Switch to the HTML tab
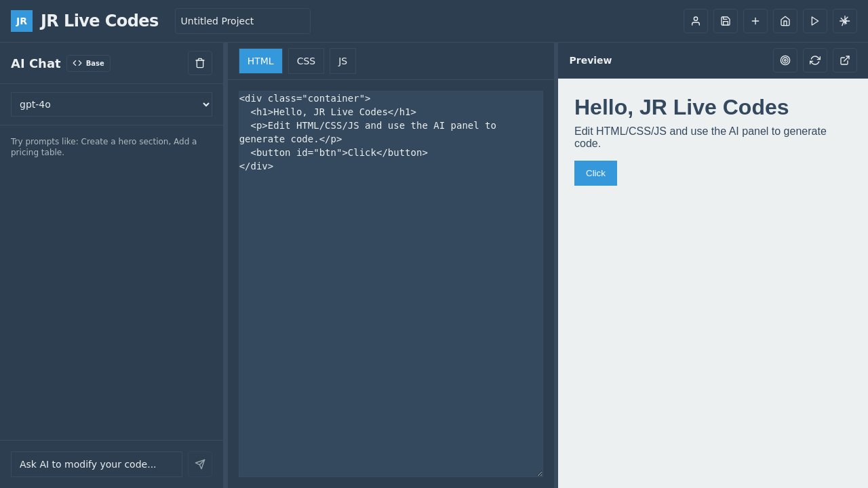This screenshot has width=868, height=488. click(260, 61)
